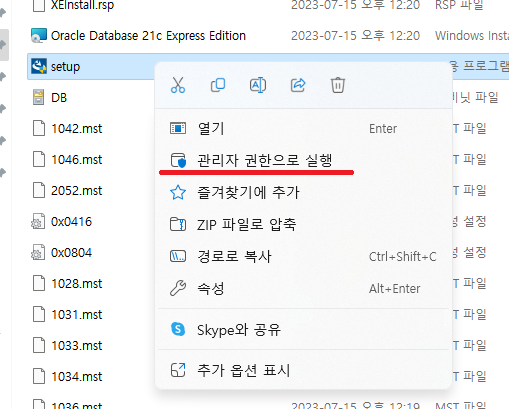This screenshot has width=521, height=409.
Task: Click the shield icon beside 관리자 권한으로 실행
Action: click(x=178, y=160)
